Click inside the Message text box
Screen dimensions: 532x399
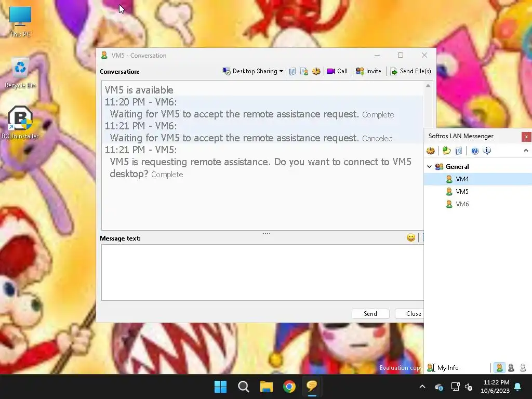coord(262,272)
